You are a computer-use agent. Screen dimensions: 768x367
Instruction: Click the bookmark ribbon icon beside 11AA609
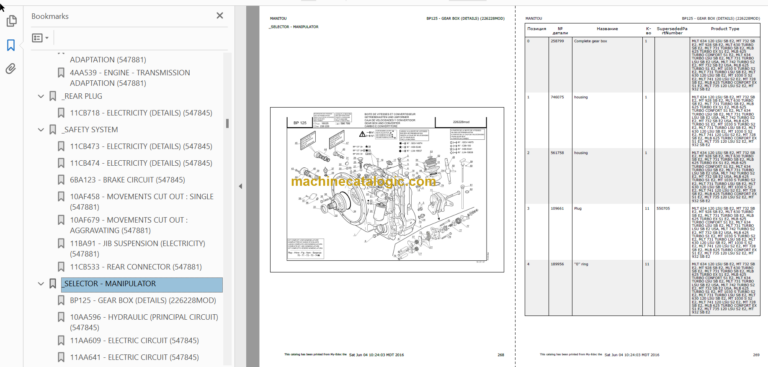(x=61, y=341)
